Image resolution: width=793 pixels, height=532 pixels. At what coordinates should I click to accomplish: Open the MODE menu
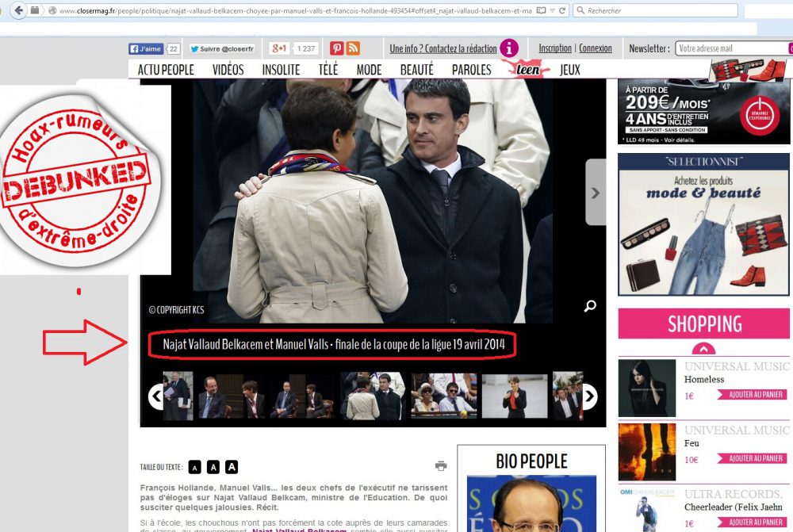click(x=370, y=70)
